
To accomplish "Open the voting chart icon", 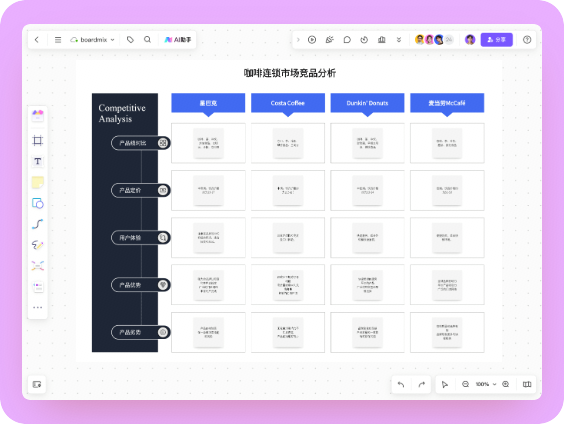I will 382,40.
